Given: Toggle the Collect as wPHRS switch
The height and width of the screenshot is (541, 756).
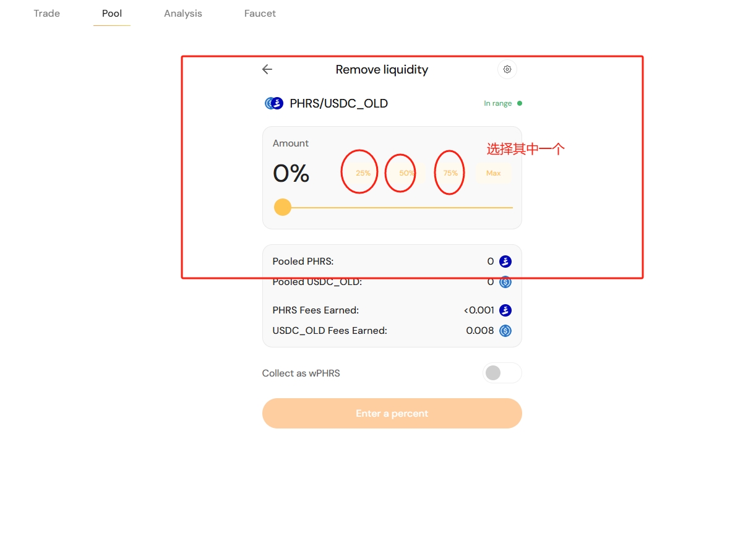Looking at the screenshot, I should click(502, 373).
